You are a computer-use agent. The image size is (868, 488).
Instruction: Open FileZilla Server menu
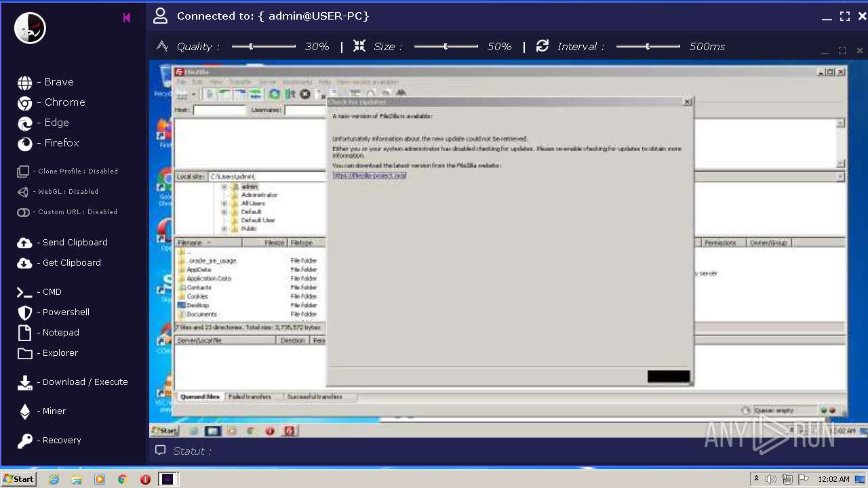click(x=268, y=82)
